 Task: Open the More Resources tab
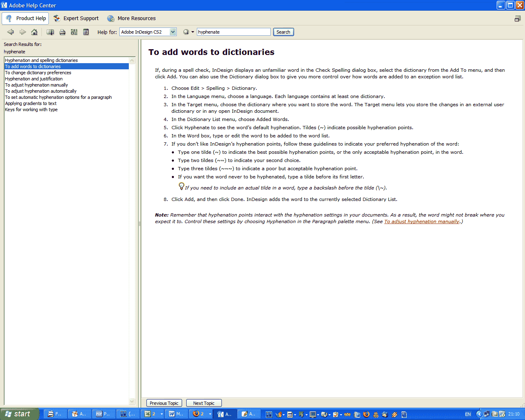131,18
